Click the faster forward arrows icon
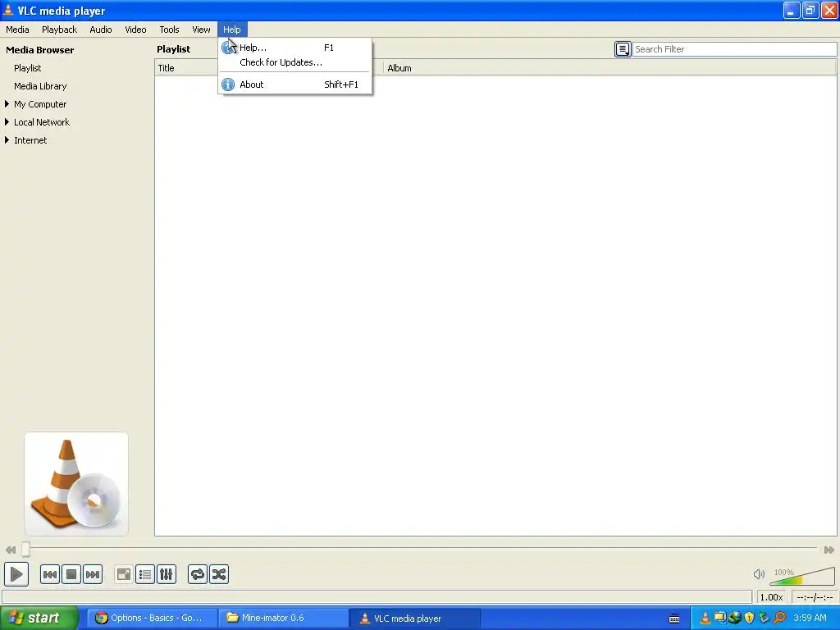This screenshot has height=630, width=840. pos(829,550)
